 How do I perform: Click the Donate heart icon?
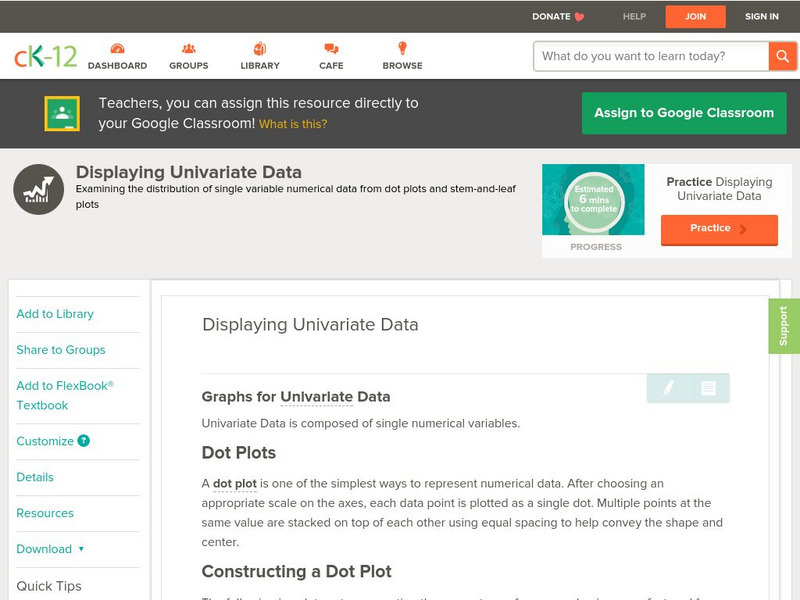(579, 17)
